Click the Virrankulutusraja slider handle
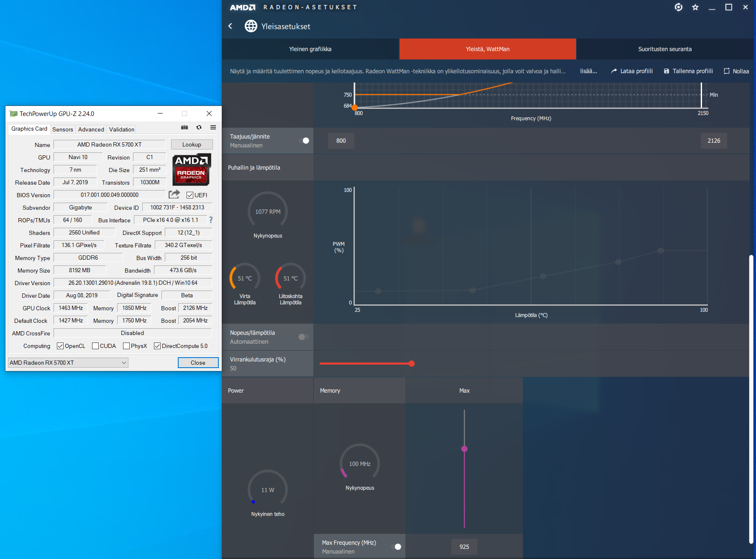 click(x=412, y=363)
